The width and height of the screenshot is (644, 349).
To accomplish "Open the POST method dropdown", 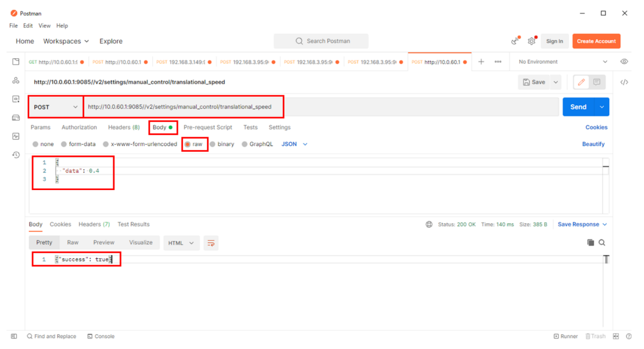I will click(x=56, y=107).
